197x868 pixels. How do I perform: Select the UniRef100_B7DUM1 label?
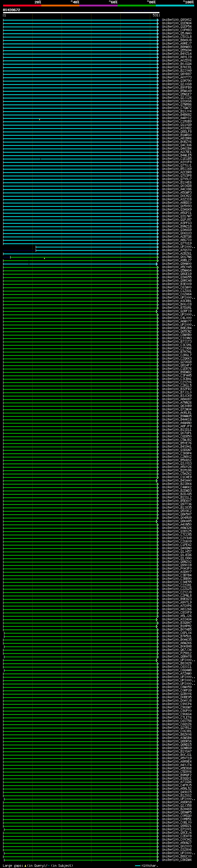(177, 308)
